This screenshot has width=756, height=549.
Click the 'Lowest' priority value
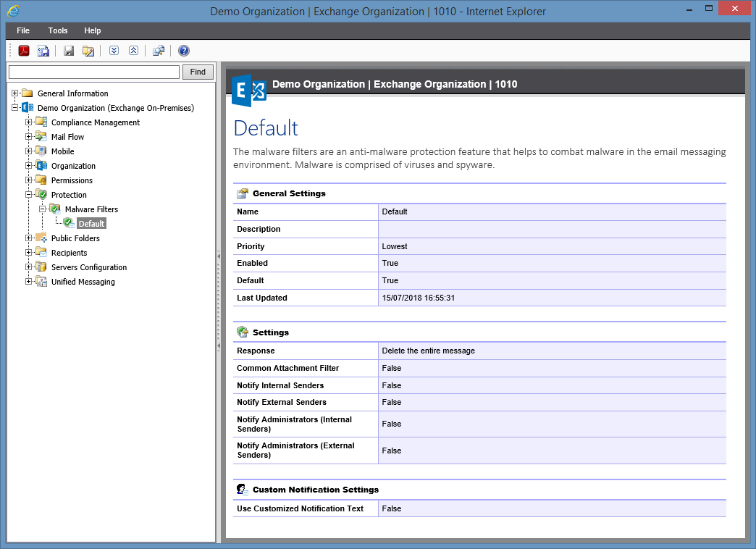click(395, 246)
